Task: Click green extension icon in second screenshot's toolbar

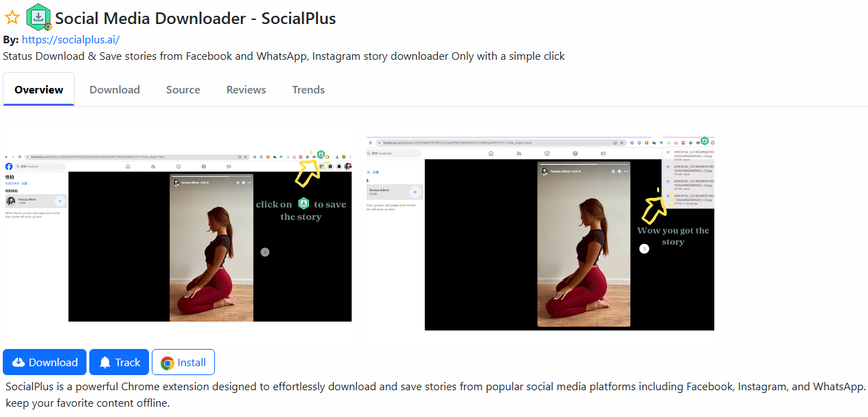Action: [705, 141]
